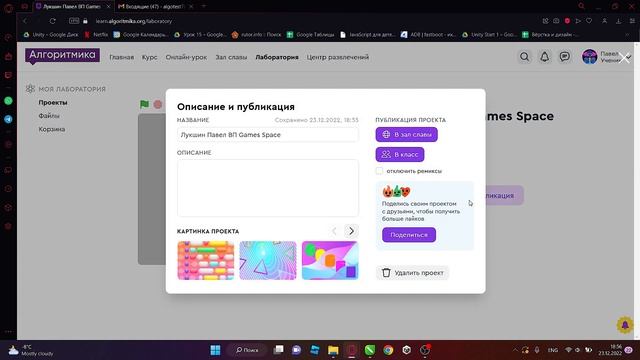This screenshot has height=360, width=640.
Task: Open new browser tab with plus button
Action: 204,6
